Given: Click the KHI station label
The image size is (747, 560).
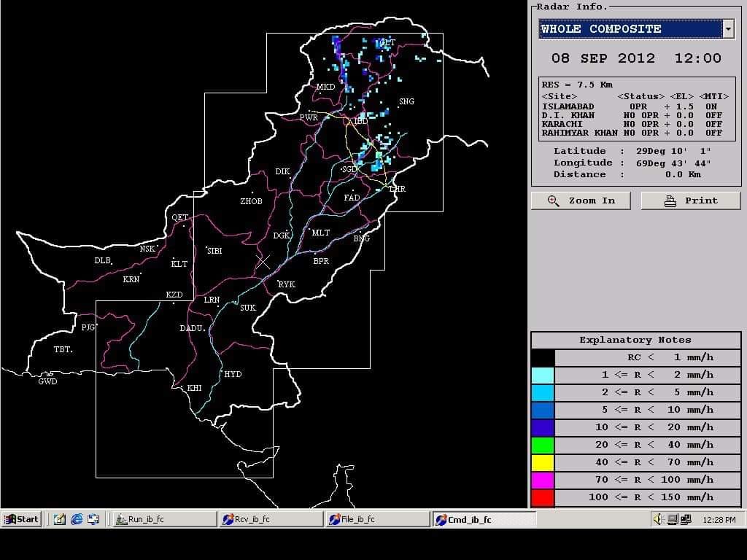Looking at the screenshot, I should [x=194, y=388].
